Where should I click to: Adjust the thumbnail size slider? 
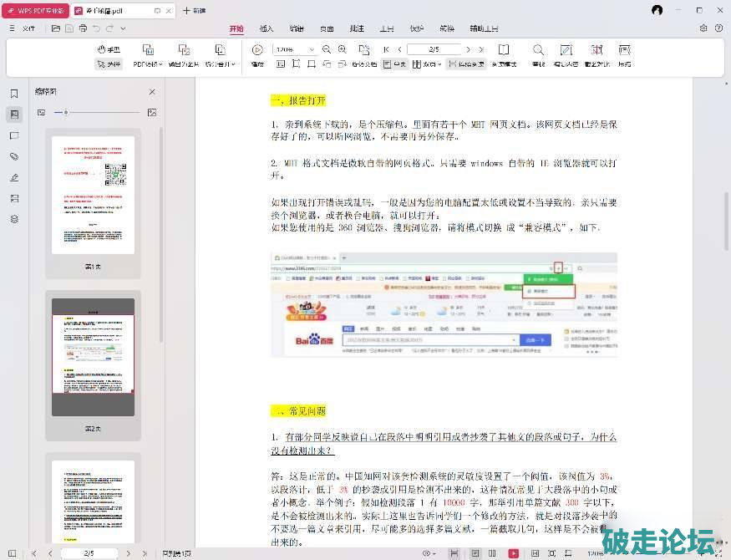[66, 112]
